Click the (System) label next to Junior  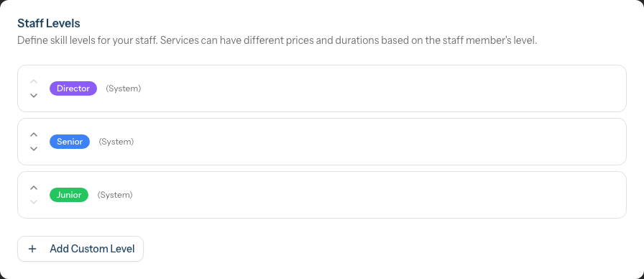point(115,195)
